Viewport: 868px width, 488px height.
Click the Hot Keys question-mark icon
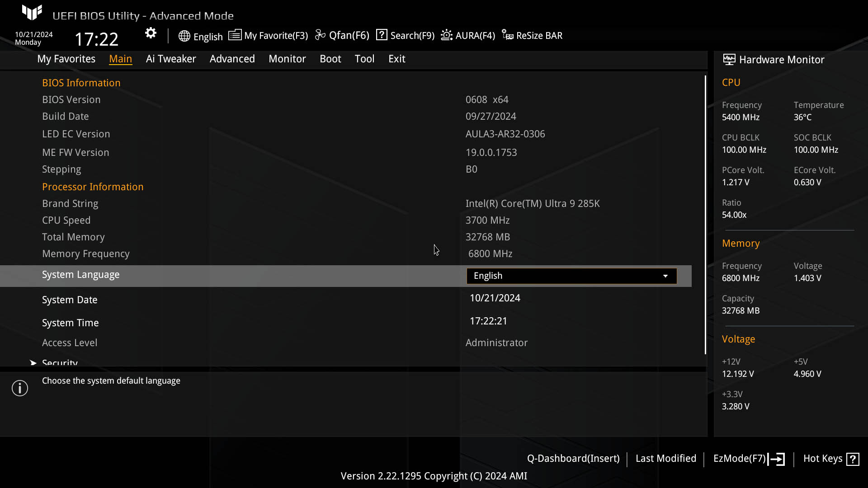[x=853, y=459]
